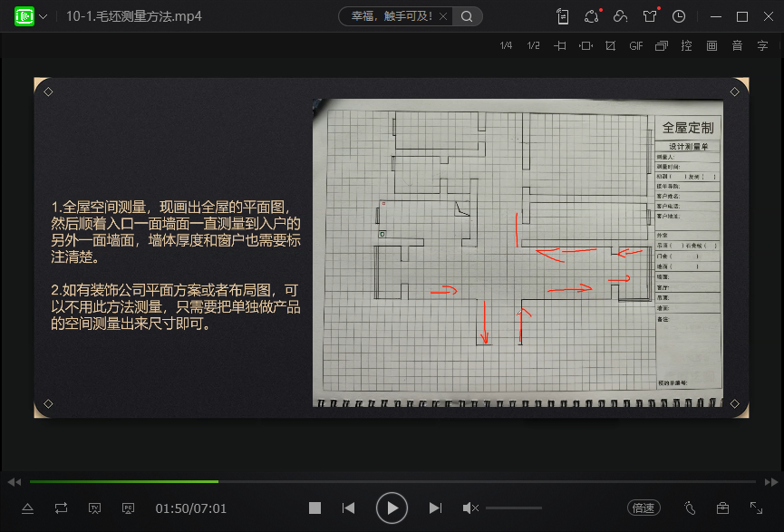The width and height of the screenshot is (784, 532).
Task: Click the search field showing 幸福，触手可及!
Action: 392,16
